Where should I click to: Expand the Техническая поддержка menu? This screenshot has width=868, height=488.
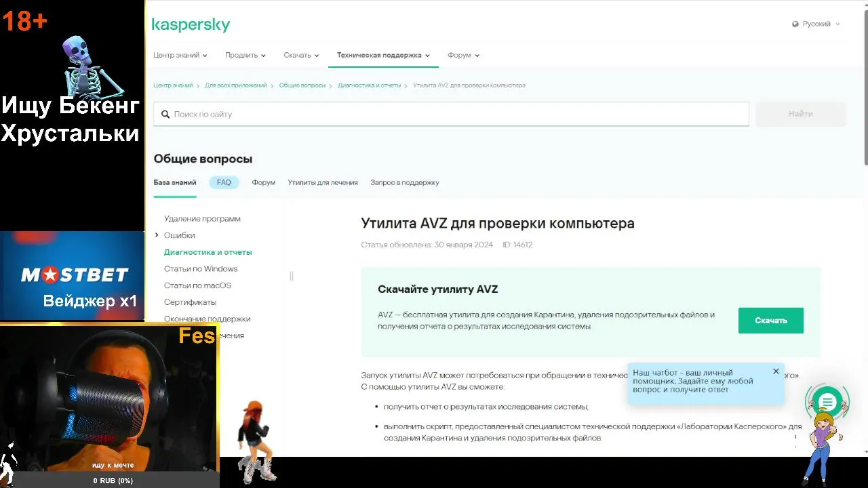click(x=383, y=55)
